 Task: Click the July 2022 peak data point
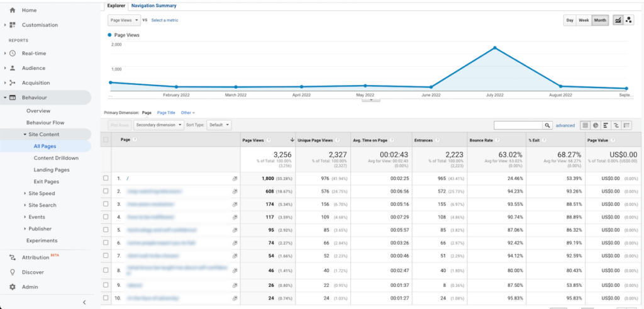coord(495,48)
